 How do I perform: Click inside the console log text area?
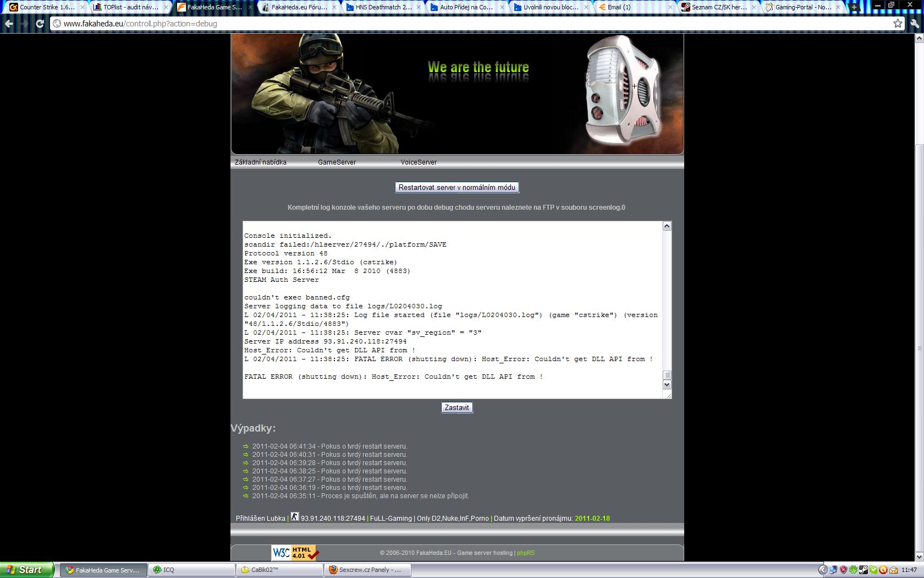coord(452,310)
